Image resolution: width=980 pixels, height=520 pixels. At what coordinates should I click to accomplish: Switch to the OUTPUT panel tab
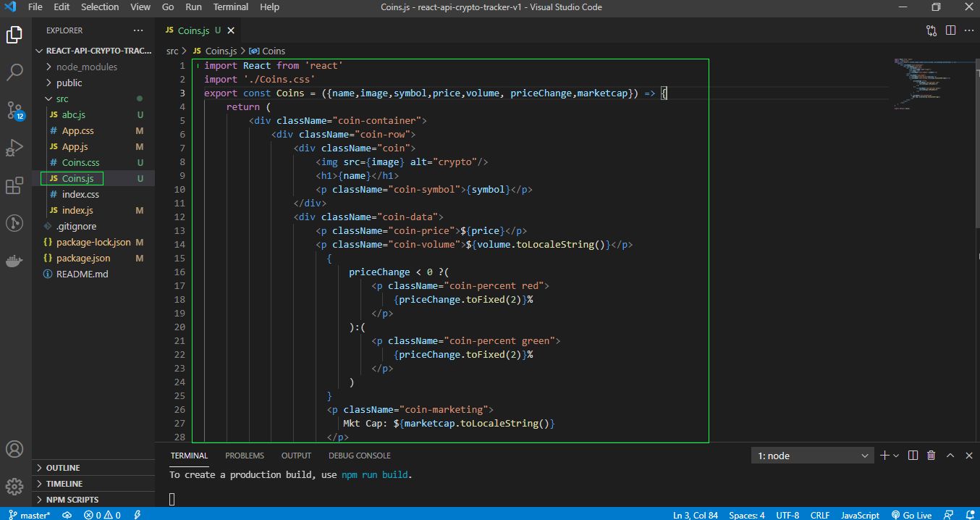coord(296,456)
